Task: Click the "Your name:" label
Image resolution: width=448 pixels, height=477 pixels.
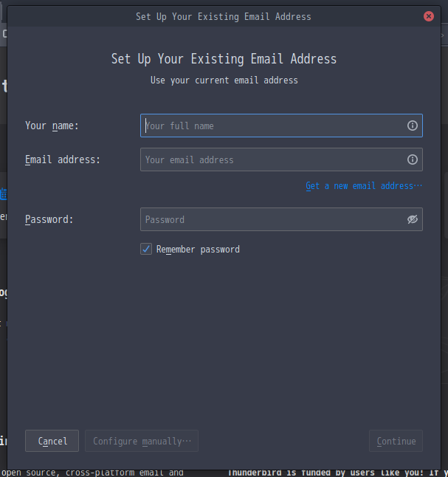Action: point(52,126)
